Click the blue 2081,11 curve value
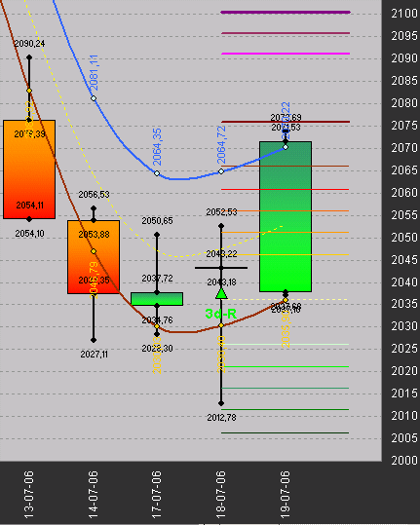Screen dimensions: 420x525 (95, 73)
